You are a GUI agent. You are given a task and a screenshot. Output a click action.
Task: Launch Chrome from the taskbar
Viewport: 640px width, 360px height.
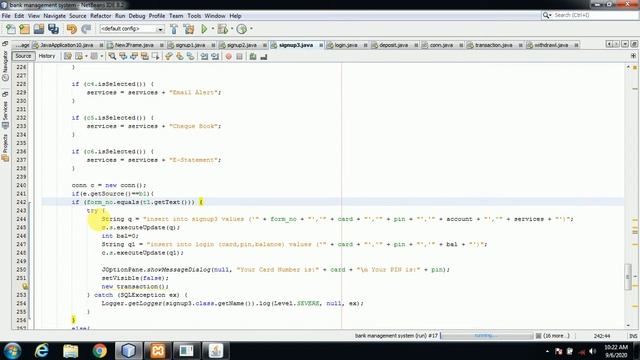tap(99, 351)
